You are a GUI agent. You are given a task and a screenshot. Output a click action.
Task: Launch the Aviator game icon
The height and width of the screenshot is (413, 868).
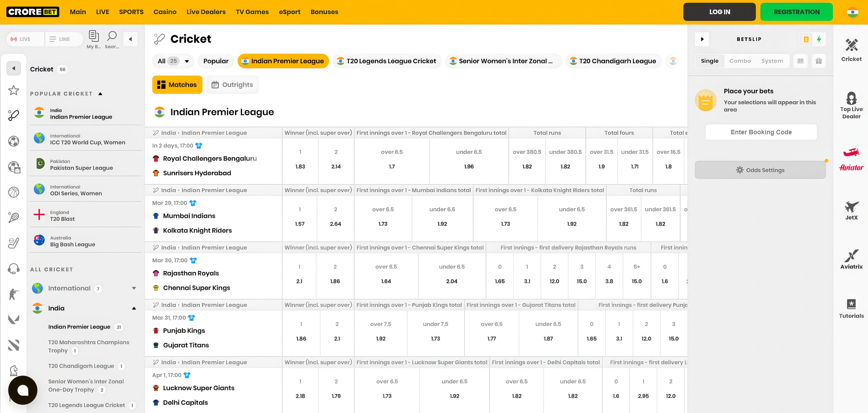[x=851, y=159]
